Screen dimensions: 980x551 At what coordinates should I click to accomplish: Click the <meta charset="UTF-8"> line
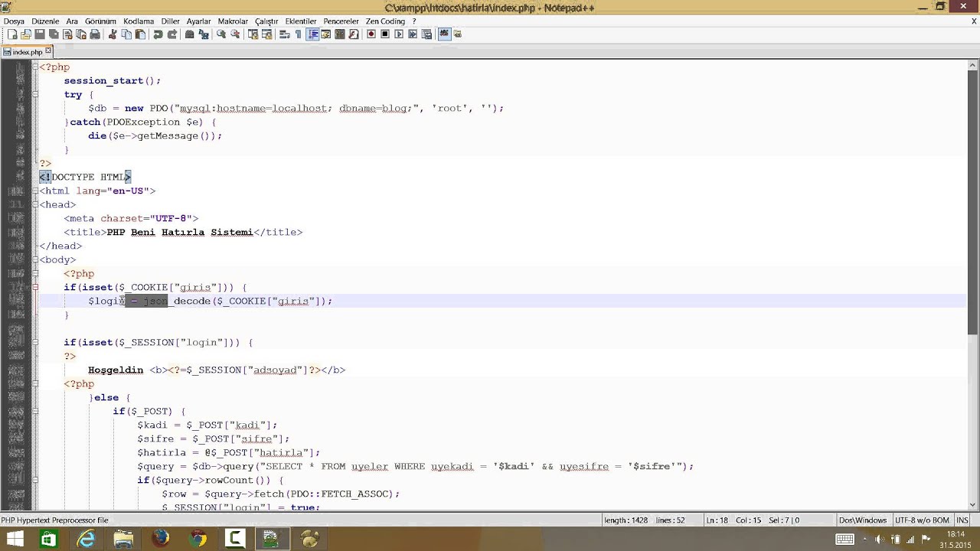(131, 219)
